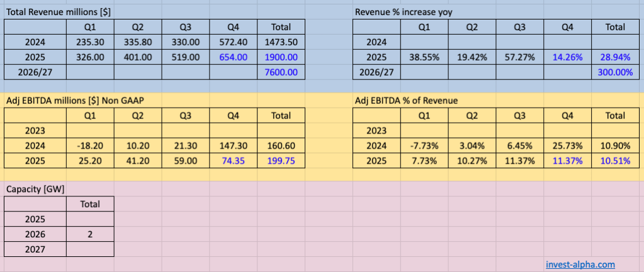Select the 1900.00 total revenue cell
This screenshot has width=644, height=272.
tap(280, 57)
